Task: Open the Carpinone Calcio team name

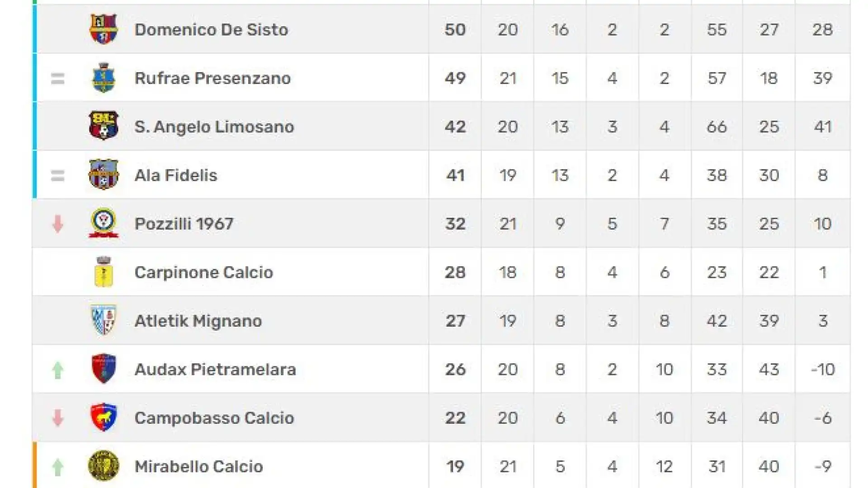Action: coord(204,272)
